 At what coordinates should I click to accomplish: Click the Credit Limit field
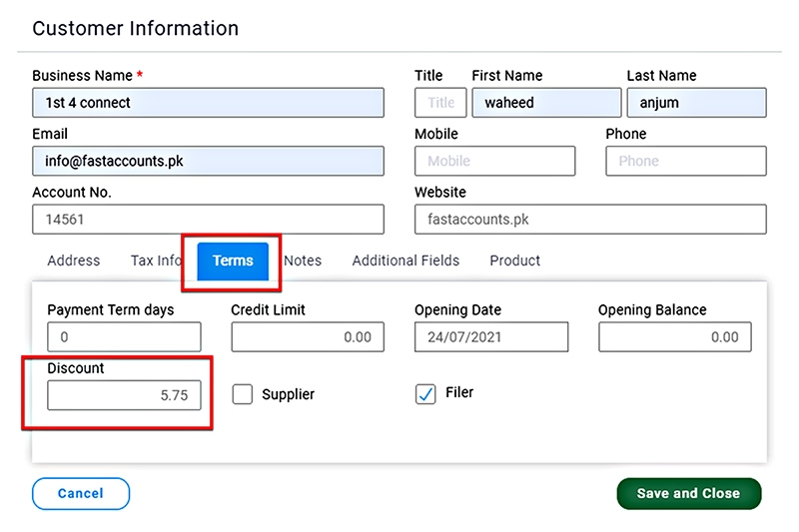(x=308, y=336)
